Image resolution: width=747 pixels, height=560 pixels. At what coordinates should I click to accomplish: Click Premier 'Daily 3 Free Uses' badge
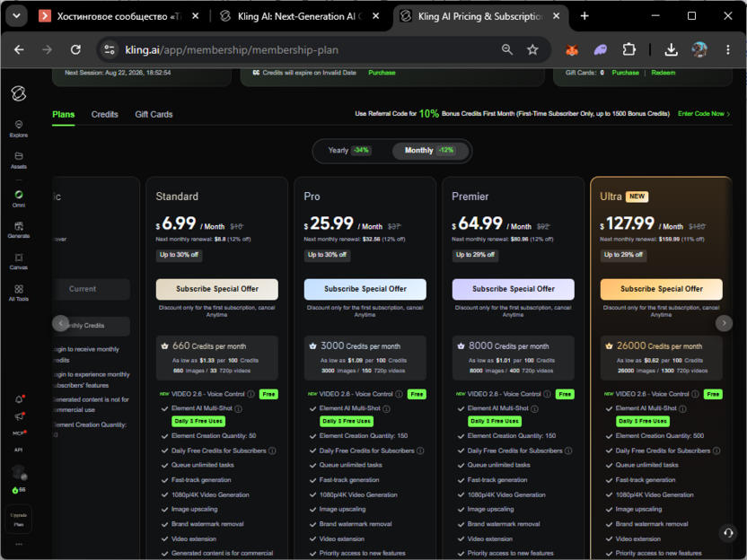[x=495, y=422]
